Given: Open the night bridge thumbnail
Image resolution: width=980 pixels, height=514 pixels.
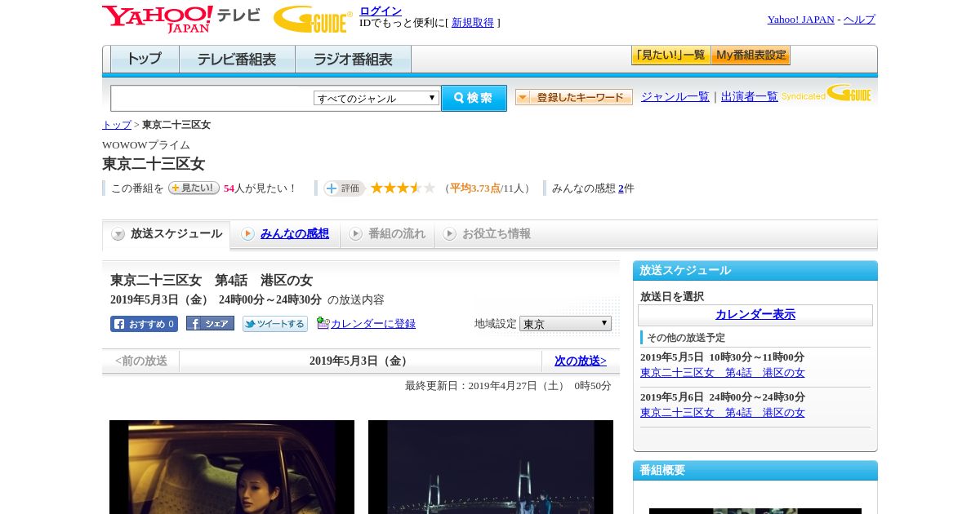Looking at the screenshot, I should coord(491,467).
